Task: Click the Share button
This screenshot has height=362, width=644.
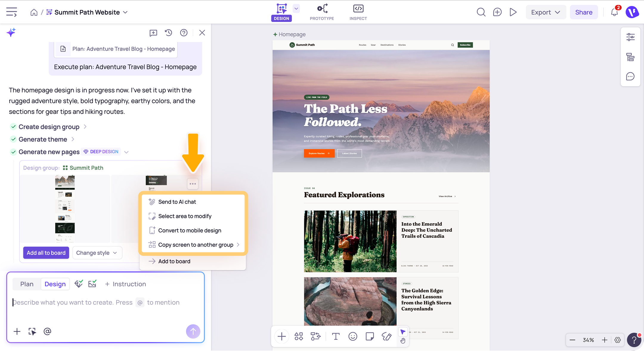Action: click(x=584, y=12)
